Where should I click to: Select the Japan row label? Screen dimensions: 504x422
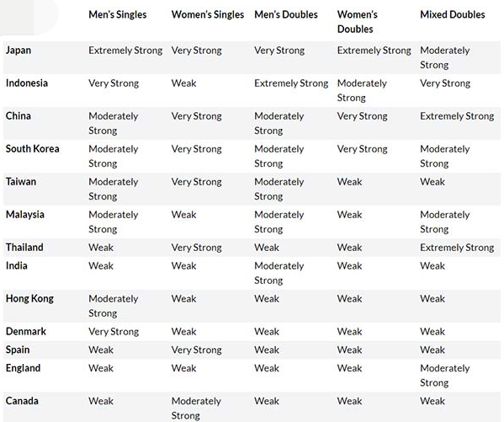(x=19, y=51)
